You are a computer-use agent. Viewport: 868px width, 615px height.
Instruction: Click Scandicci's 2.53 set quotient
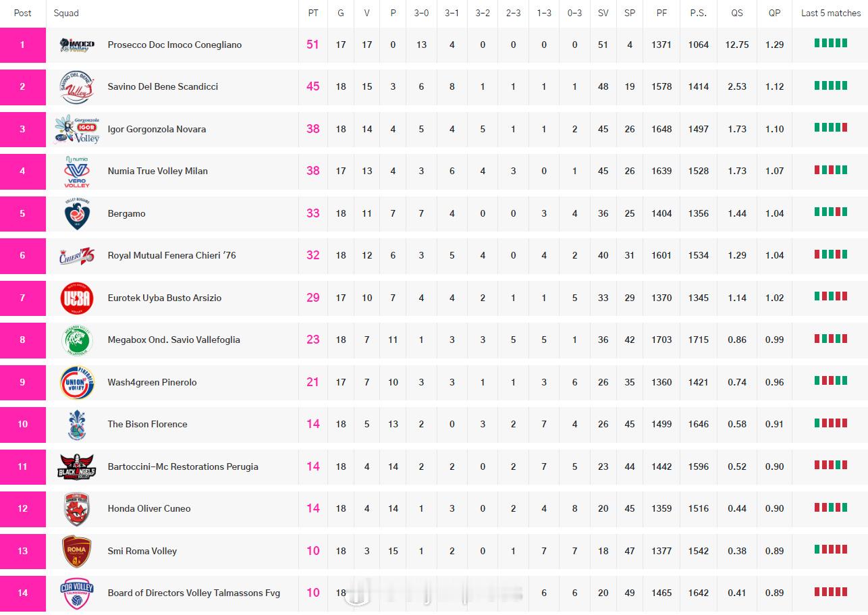(x=737, y=87)
